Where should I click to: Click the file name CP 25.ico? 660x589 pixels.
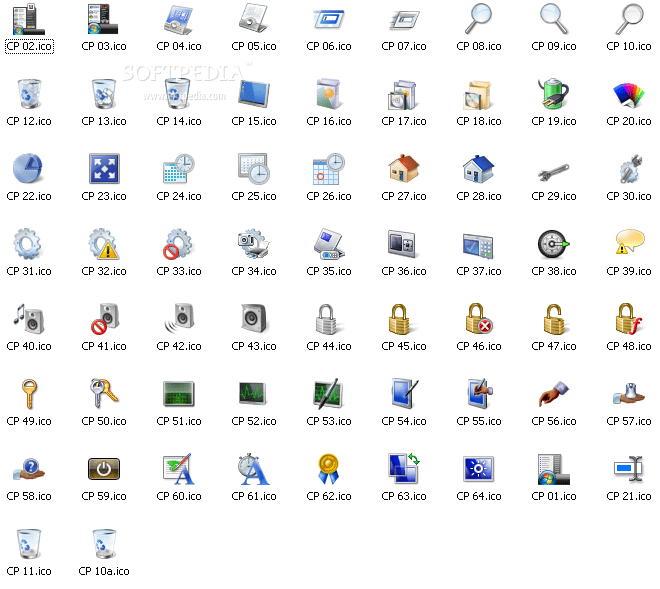254,196
